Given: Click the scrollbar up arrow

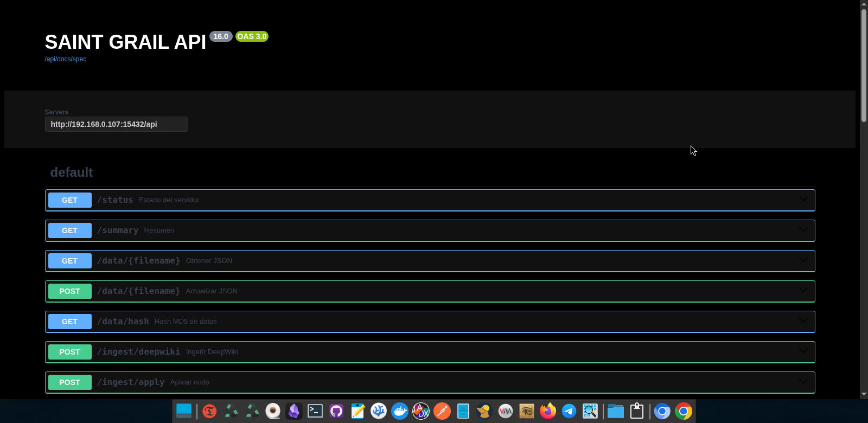Looking at the screenshot, I should click(864, 4).
